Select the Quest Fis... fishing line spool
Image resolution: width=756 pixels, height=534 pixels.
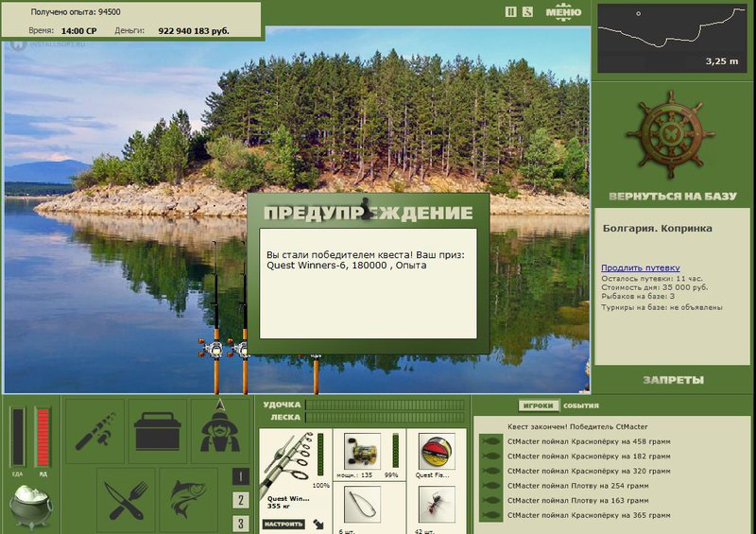tap(437, 452)
